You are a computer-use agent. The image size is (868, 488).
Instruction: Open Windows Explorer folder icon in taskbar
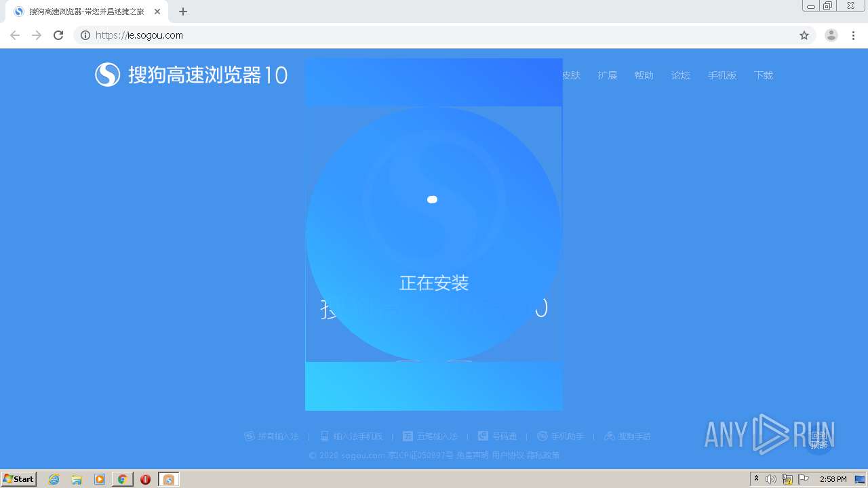(x=77, y=479)
